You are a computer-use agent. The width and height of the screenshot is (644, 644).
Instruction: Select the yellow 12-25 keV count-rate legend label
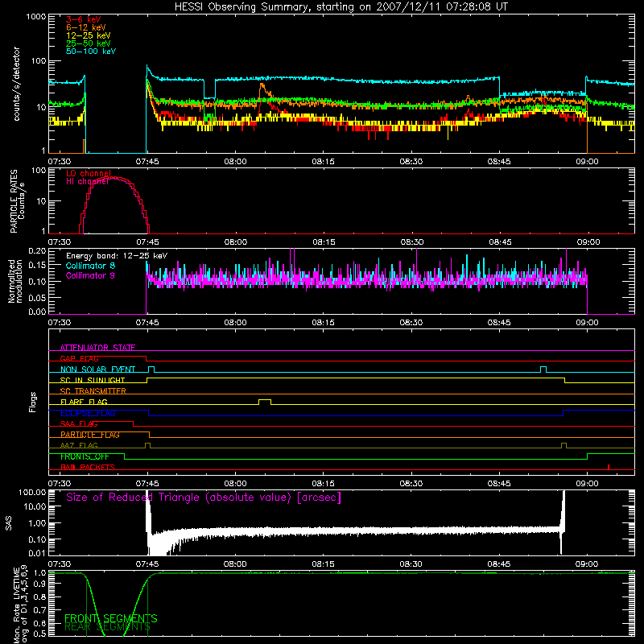click(89, 35)
